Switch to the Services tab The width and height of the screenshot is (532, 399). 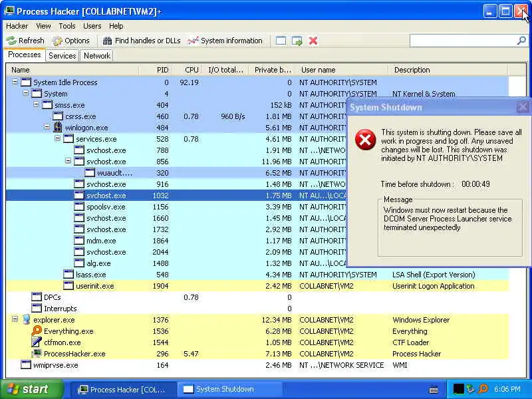[62, 56]
